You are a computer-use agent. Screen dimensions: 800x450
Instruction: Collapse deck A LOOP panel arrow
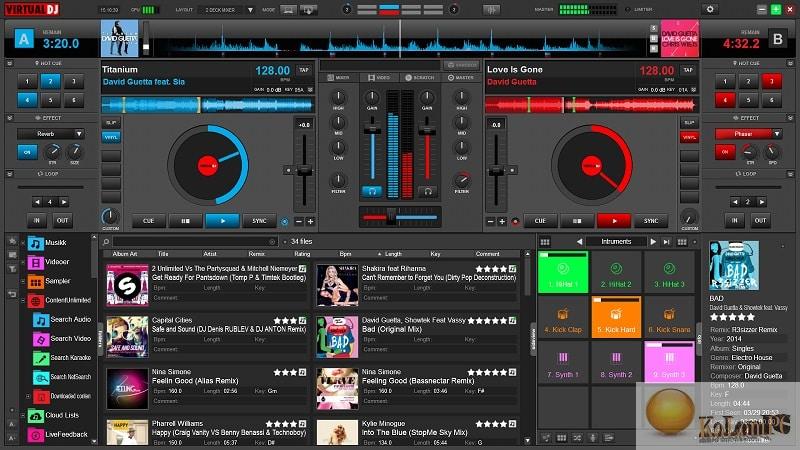pyautogui.click(x=9, y=174)
